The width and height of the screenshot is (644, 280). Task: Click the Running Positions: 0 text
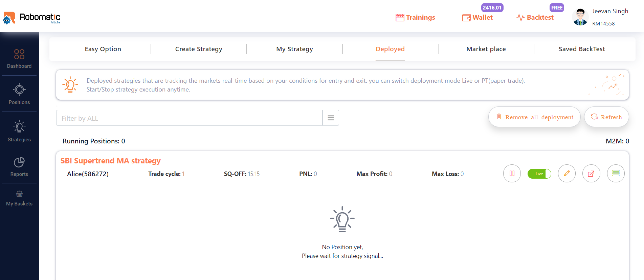pyautogui.click(x=94, y=141)
